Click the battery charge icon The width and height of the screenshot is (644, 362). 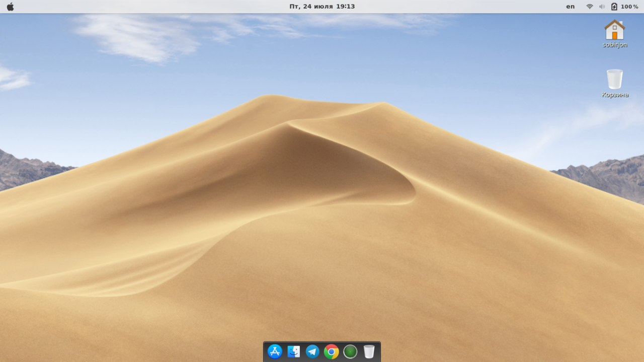click(614, 7)
